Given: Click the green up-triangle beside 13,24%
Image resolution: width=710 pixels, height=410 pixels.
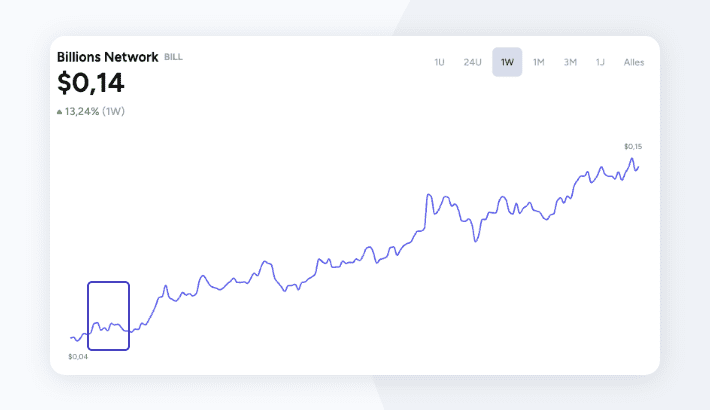Looking at the screenshot, I should pyautogui.click(x=59, y=111).
